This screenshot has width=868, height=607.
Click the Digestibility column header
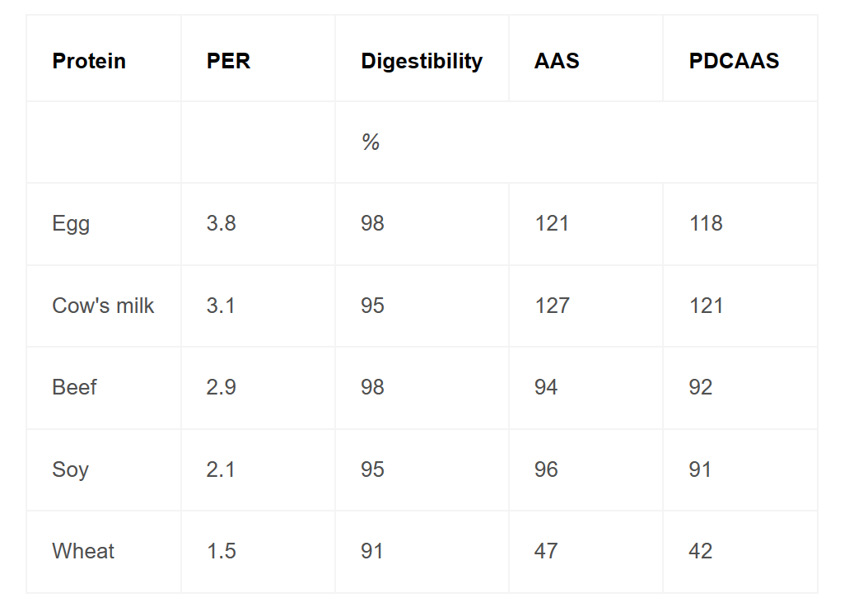tap(422, 61)
